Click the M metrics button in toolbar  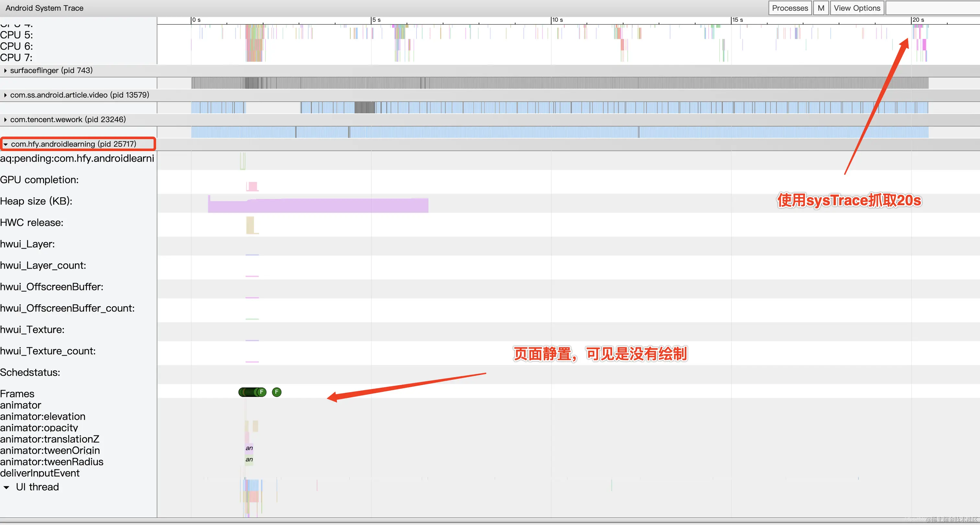click(x=820, y=7)
